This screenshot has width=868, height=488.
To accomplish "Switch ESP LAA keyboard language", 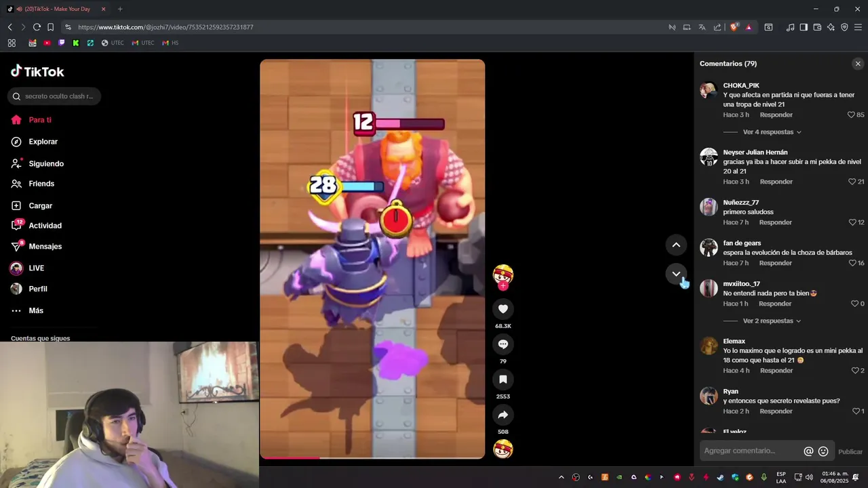I will pos(781,477).
